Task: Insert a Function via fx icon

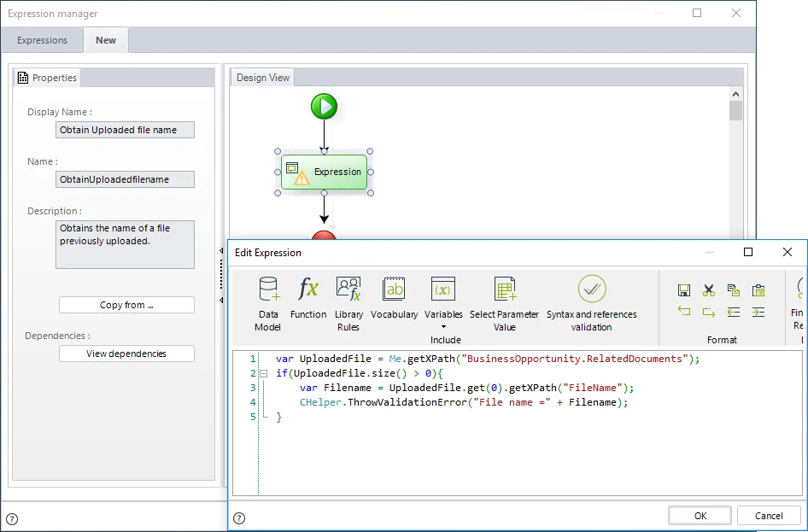Action: coord(308,297)
